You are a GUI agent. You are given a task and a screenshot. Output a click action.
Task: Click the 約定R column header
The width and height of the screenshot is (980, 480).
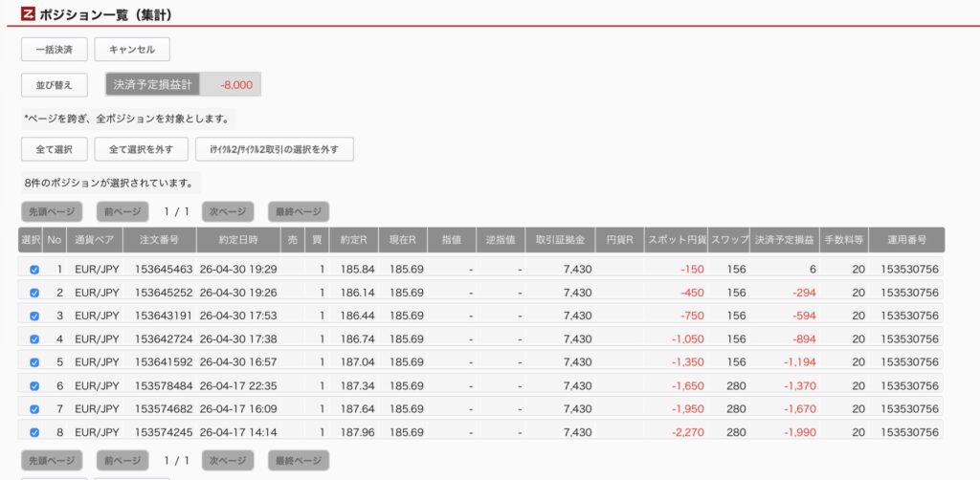pyautogui.click(x=354, y=240)
